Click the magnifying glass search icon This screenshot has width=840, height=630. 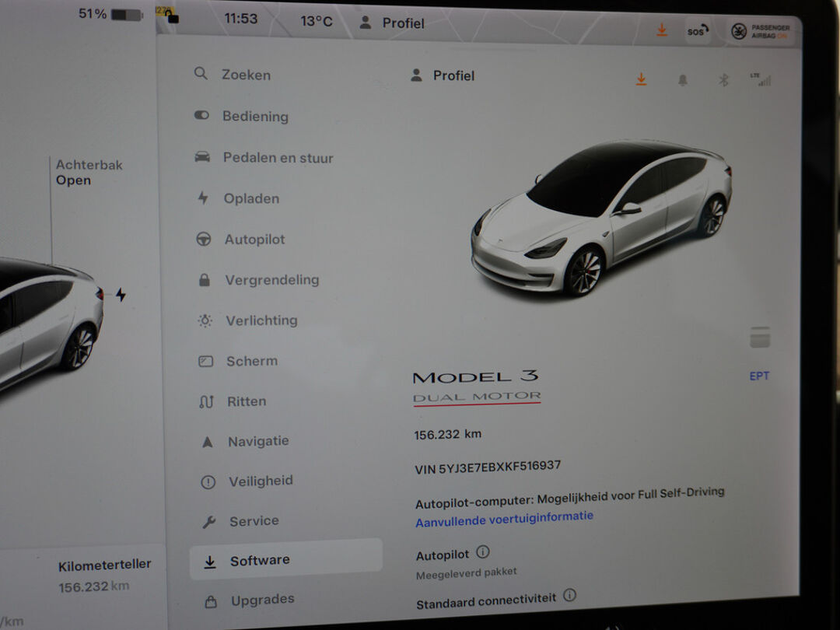coord(201,73)
